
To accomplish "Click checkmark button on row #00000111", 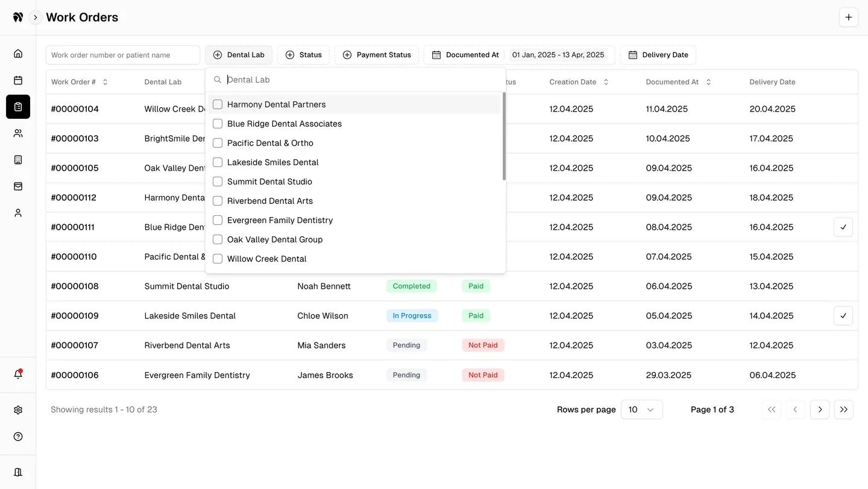I will click(x=843, y=227).
